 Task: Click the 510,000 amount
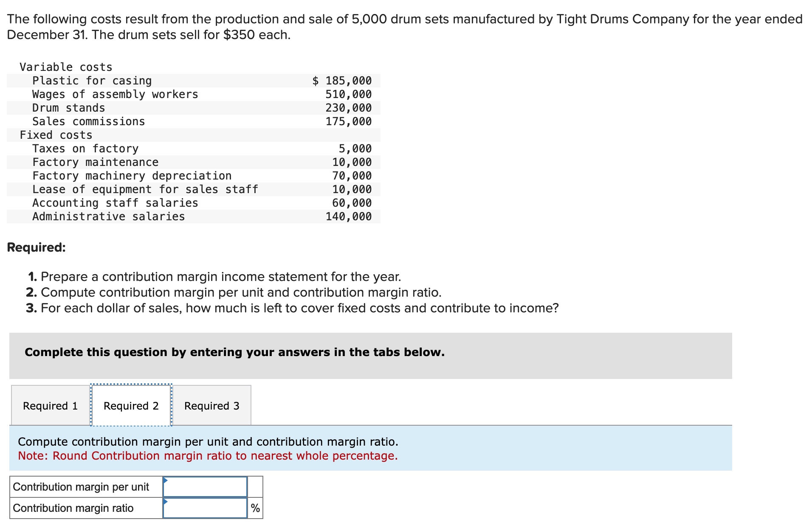point(349,94)
